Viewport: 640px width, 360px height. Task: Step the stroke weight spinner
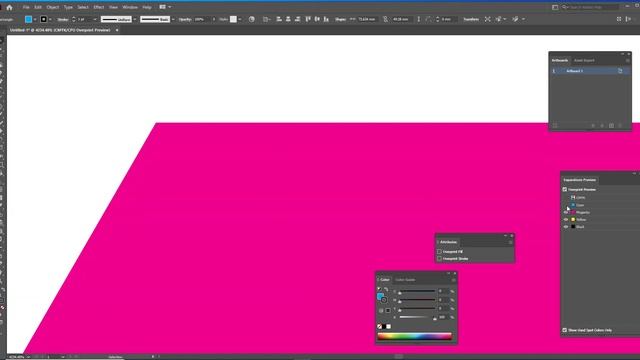pyautogui.click(x=73, y=19)
